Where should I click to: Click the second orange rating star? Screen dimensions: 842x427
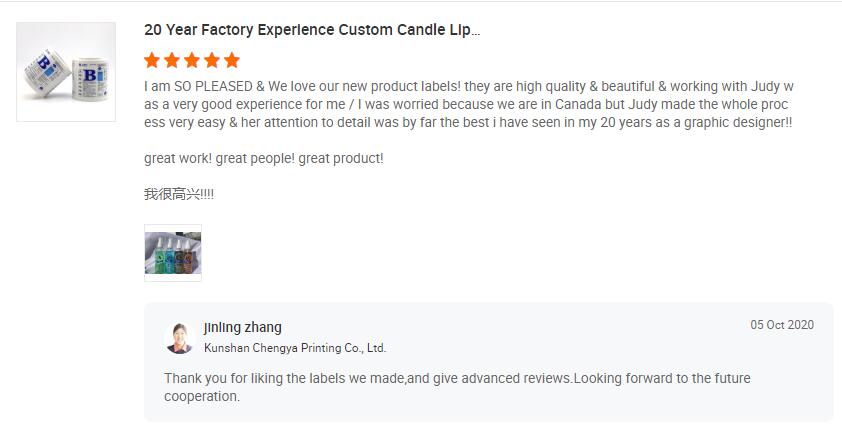173,60
